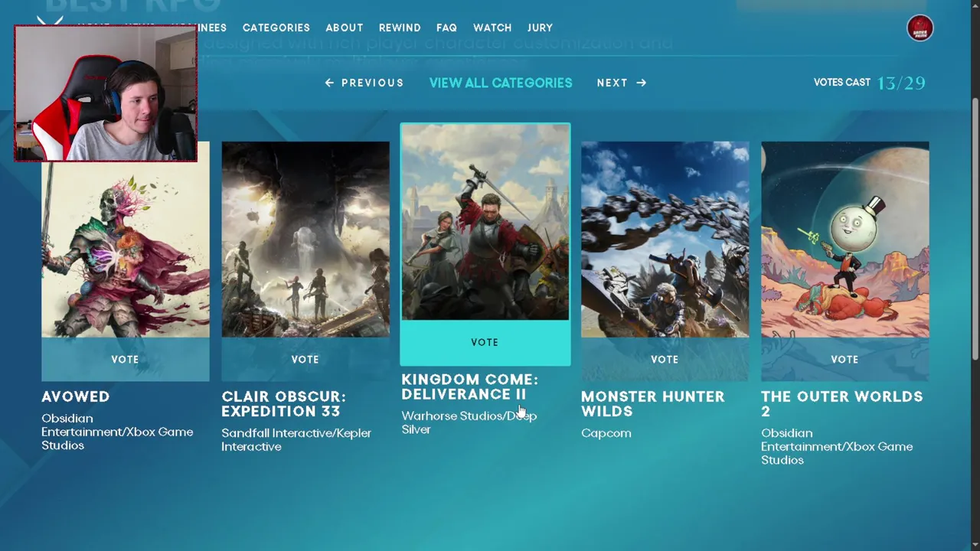Open the CATEGORIES menu item
This screenshot has width=980, height=551.
[276, 28]
